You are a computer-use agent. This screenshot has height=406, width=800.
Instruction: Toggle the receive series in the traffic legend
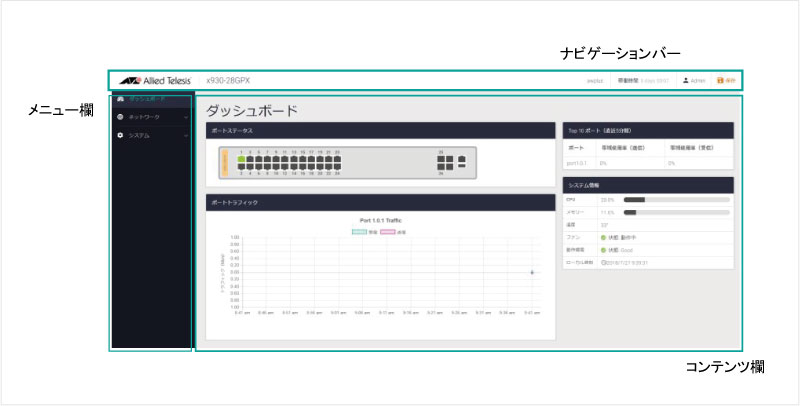[x=359, y=230]
